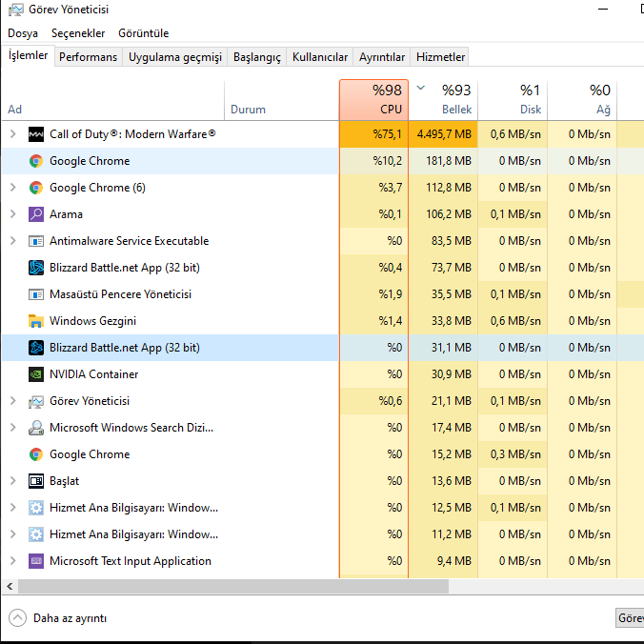This screenshot has height=644, width=644.
Task: Click the Arama magnifier icon
Action: [36, 214]
